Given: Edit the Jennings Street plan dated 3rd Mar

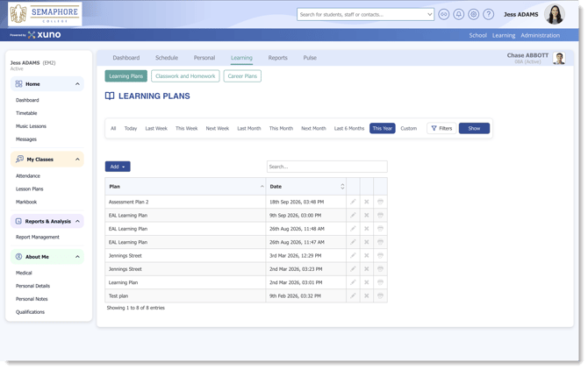Looking at the screenshot, I should click(353, 256).
